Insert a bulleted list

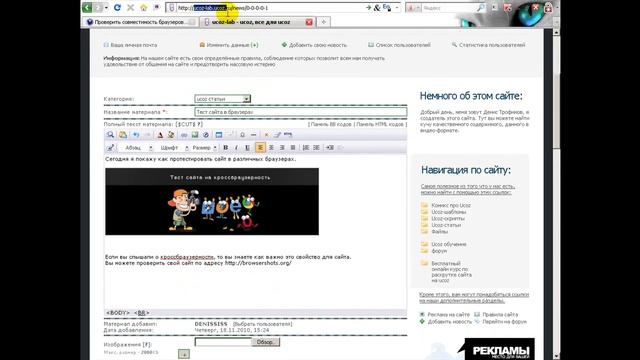click(x=316, y=147)
